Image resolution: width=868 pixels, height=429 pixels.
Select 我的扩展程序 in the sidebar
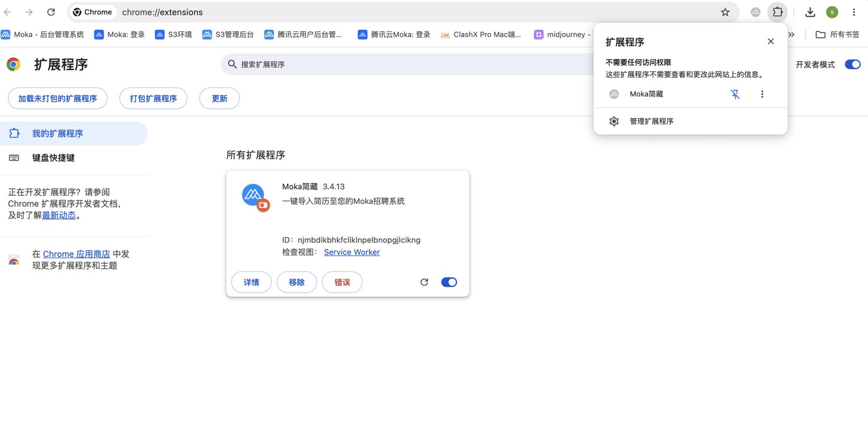73,133
